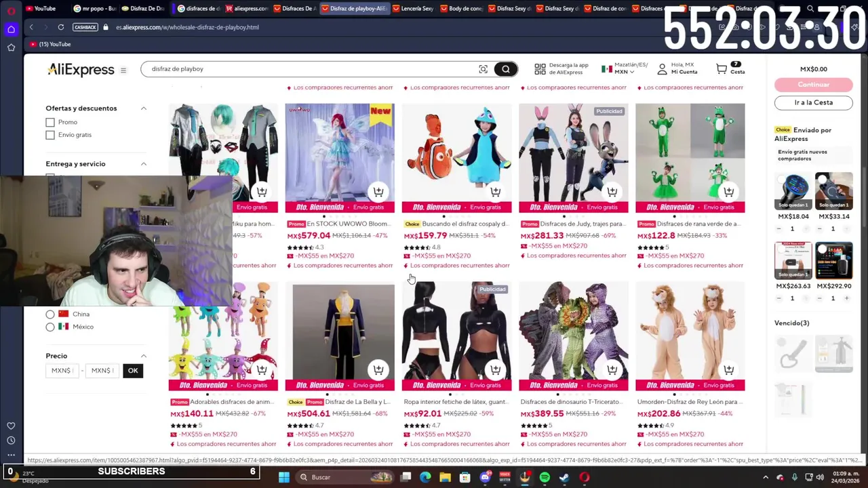Submit the search with the magnifier button
The width and height of the screenshot is (868, 488).
(505, 69)
